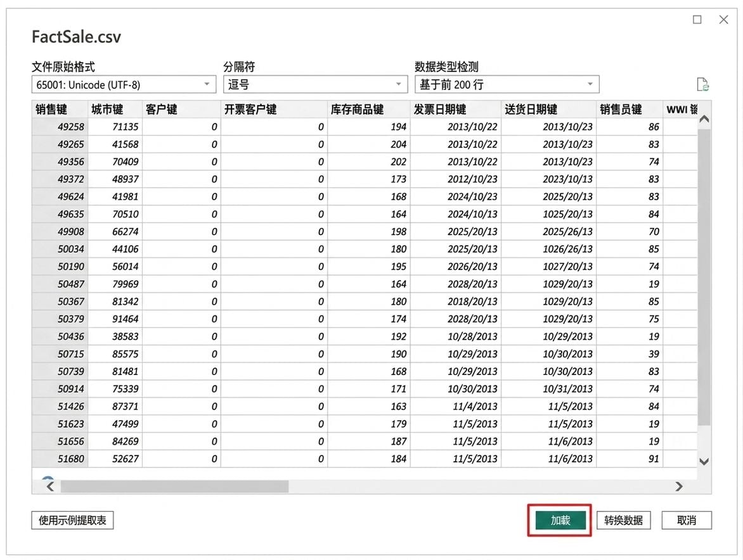Click sale key cell 50715
The height and width of the screenshot is (560, 743).
[60, 354]
